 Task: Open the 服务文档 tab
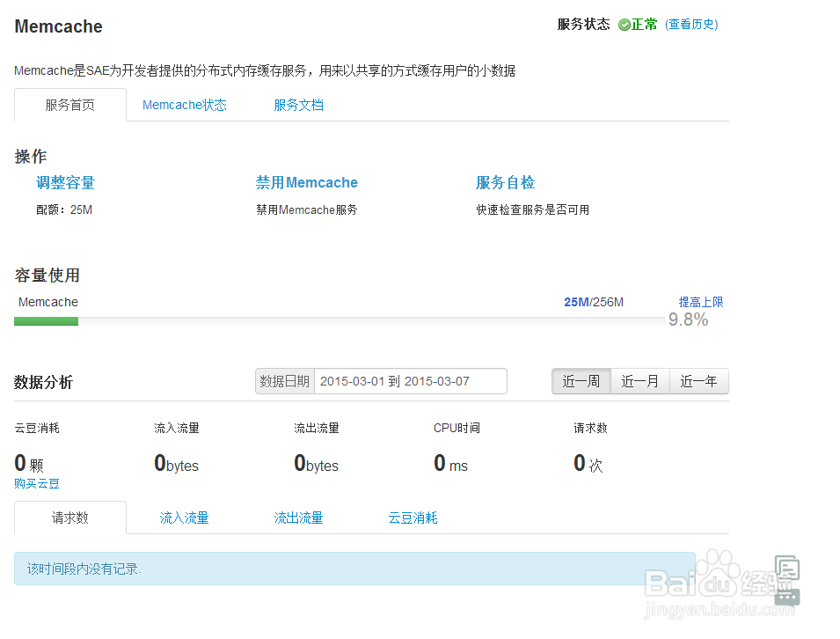[x=298, y=105]
